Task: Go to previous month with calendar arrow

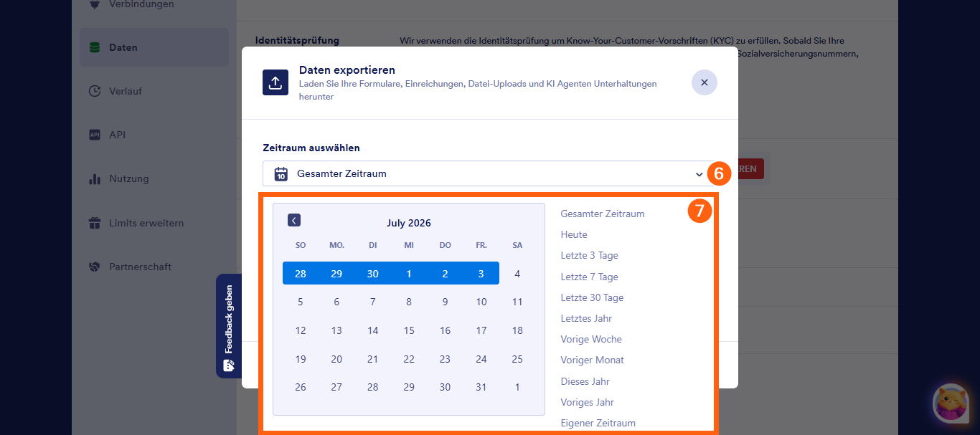Action: [294, 220]
